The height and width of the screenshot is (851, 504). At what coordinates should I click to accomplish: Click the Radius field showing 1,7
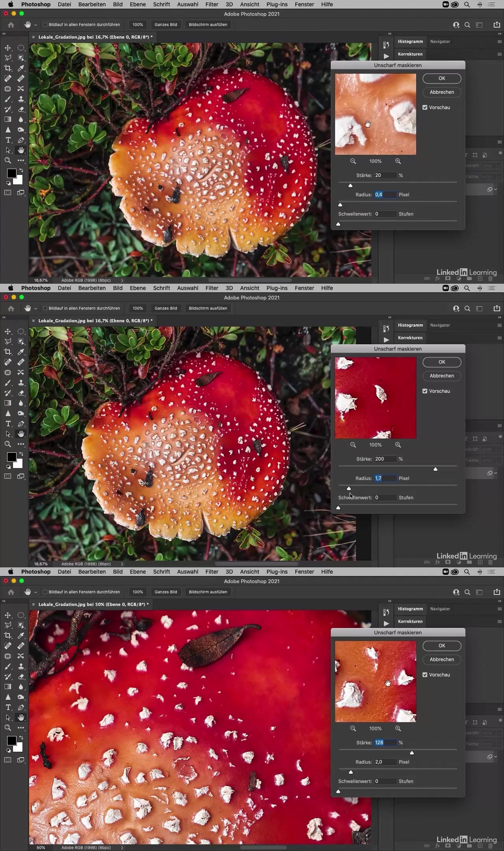pyautogui.click(x=385, y=478)
